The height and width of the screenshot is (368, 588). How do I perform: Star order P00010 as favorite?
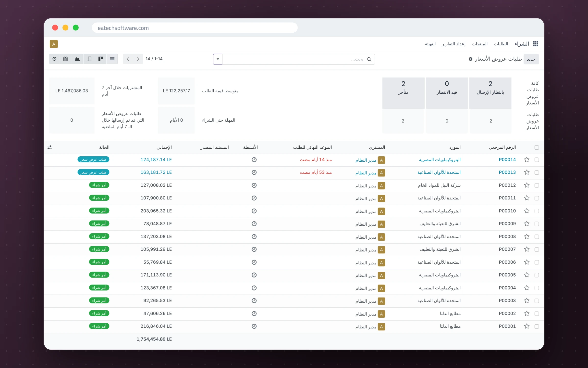pos(527,211)
